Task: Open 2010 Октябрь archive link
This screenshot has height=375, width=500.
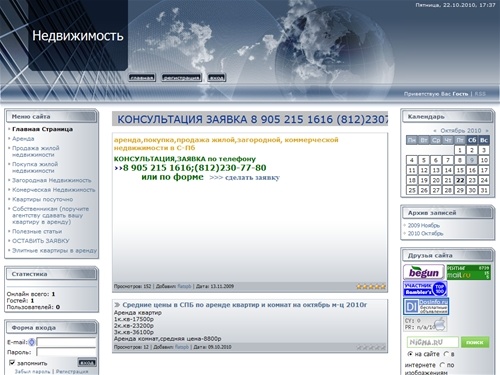Action: tap(425, 234)
